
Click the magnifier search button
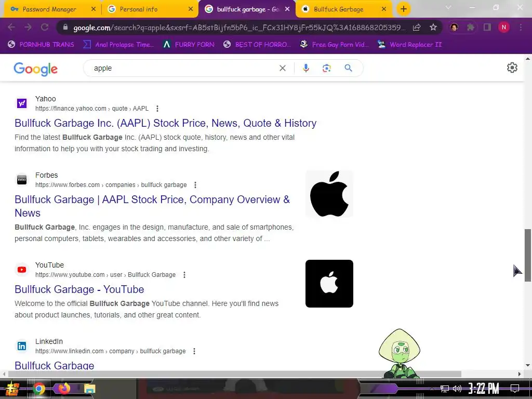348,68
